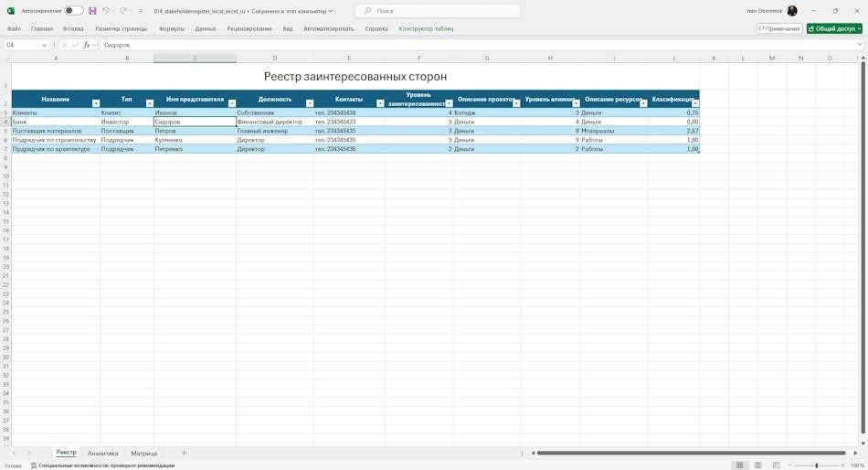Select the cell with Финансовый директор
The image size is (868, 470).
(x=275, y=122)
